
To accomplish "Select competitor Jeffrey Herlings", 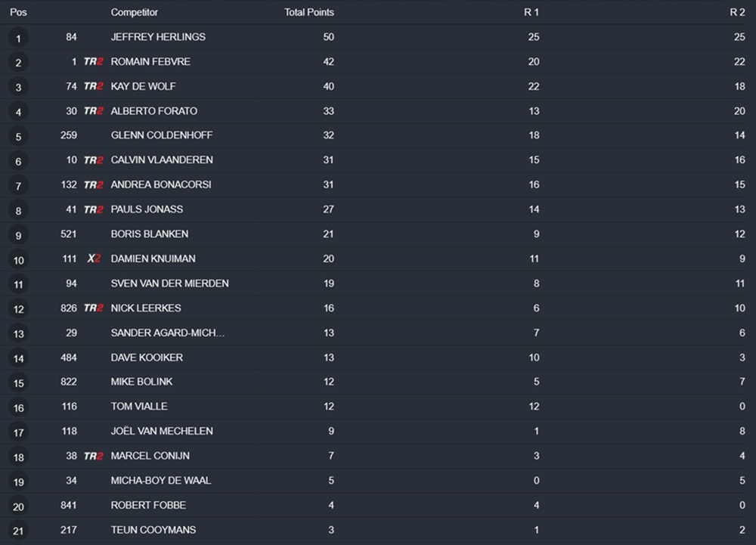I will tap(158, 37).
